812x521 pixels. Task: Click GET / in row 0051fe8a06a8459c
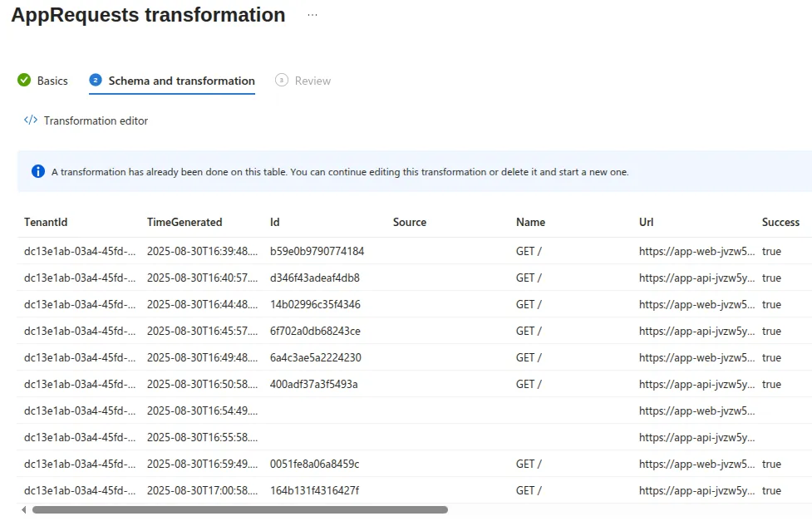tap(529, 464)
